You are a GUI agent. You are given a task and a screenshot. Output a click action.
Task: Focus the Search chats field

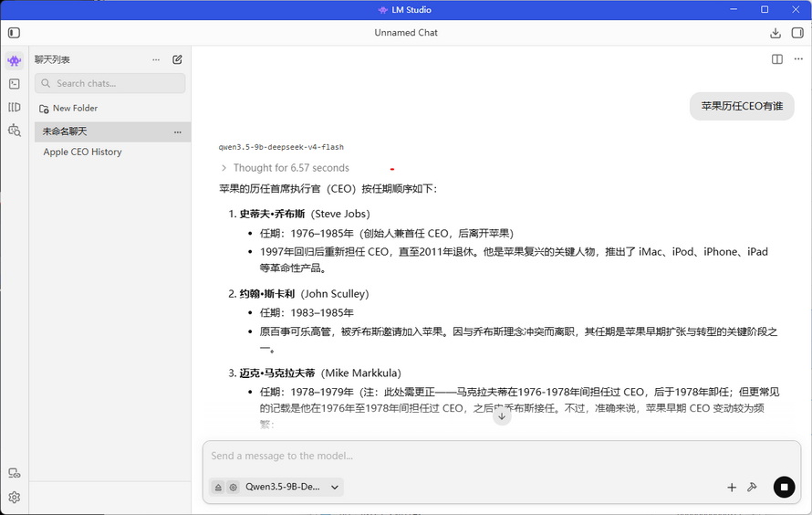click(x=109, y=83)
